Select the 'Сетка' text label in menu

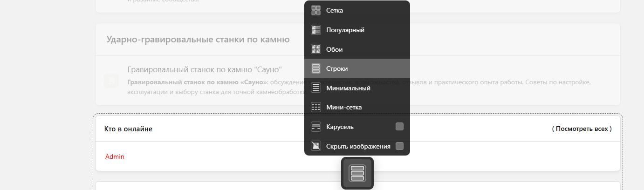click(x=335, y=10)
